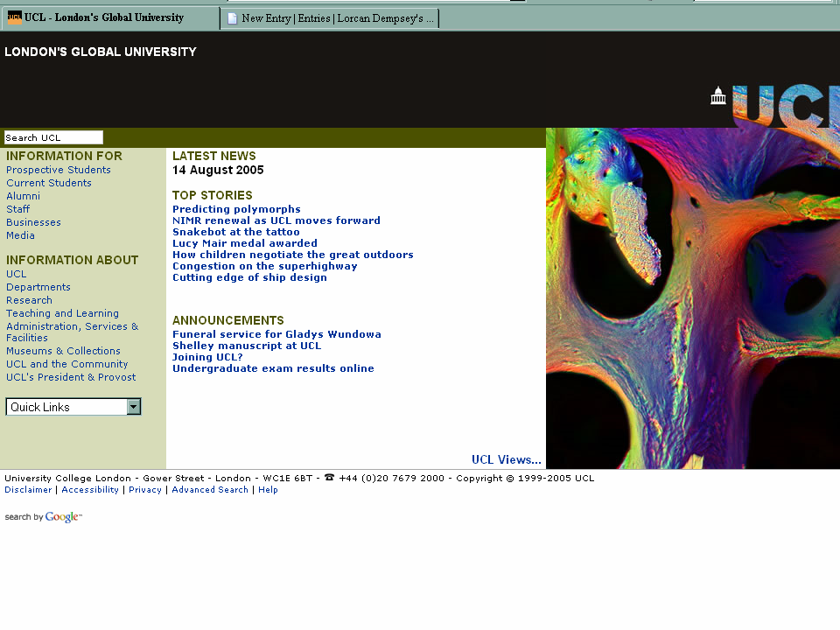Click the Information For heading
840x630 pixels.
click(64, 156)
